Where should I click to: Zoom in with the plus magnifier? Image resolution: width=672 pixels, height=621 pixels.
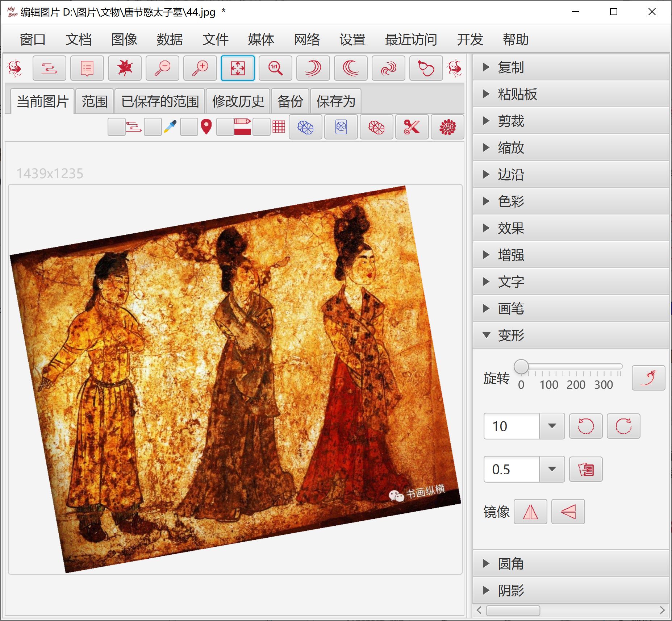200,68
